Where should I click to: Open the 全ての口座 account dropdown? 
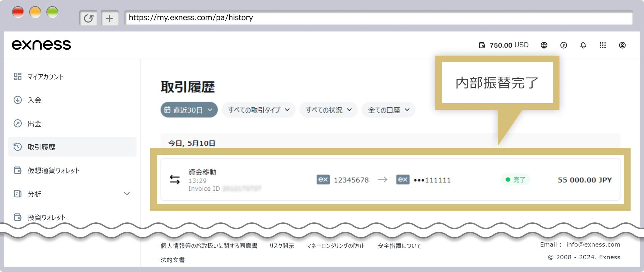click(x=388, y=110)
